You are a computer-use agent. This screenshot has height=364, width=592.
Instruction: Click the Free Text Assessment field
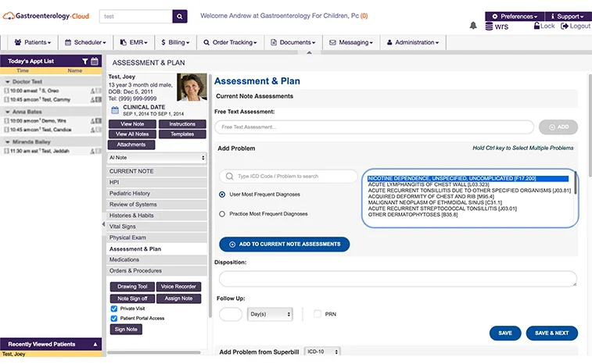coord(374,127)
